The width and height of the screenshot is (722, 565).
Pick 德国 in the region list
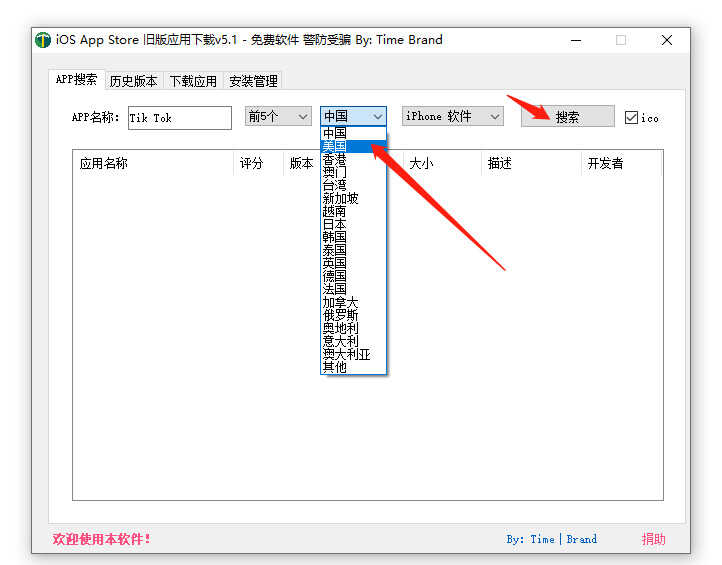(353, 276)
